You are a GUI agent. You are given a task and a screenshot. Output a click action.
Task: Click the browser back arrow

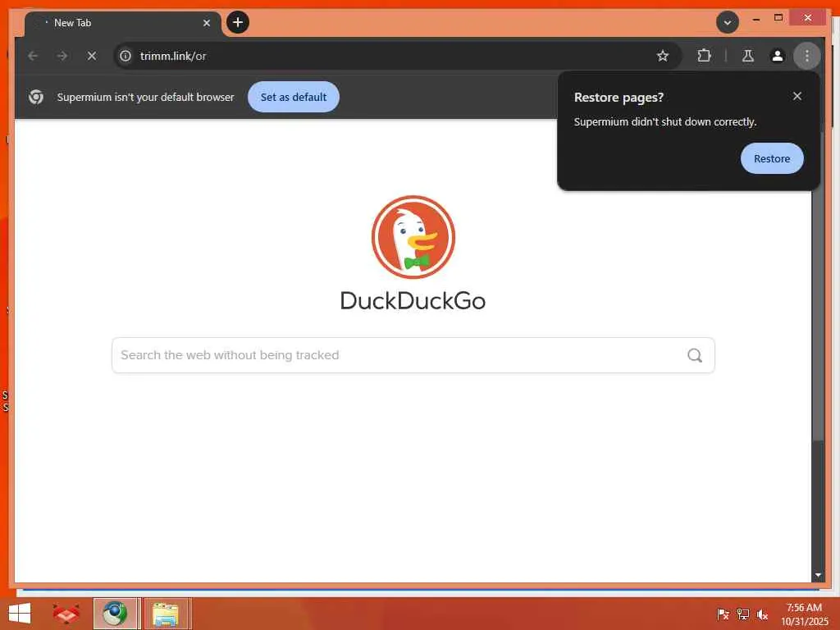click(x=33, y=56)
